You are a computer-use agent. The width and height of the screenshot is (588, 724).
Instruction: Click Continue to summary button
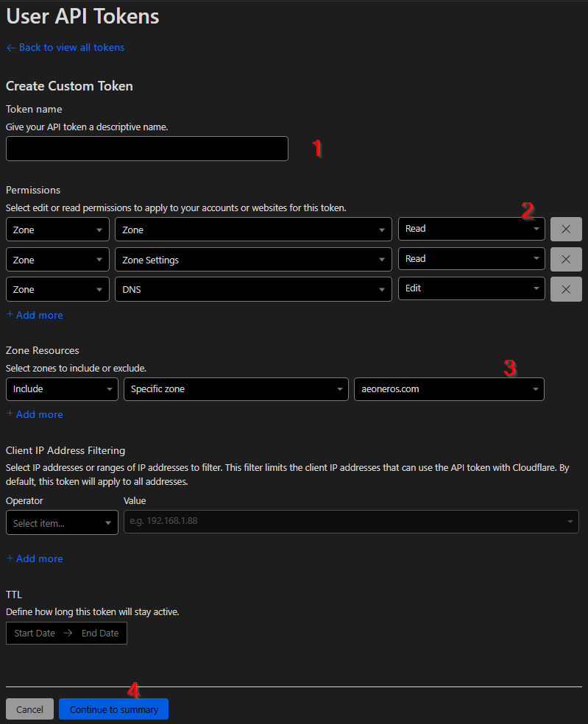[x=113, y=709]
